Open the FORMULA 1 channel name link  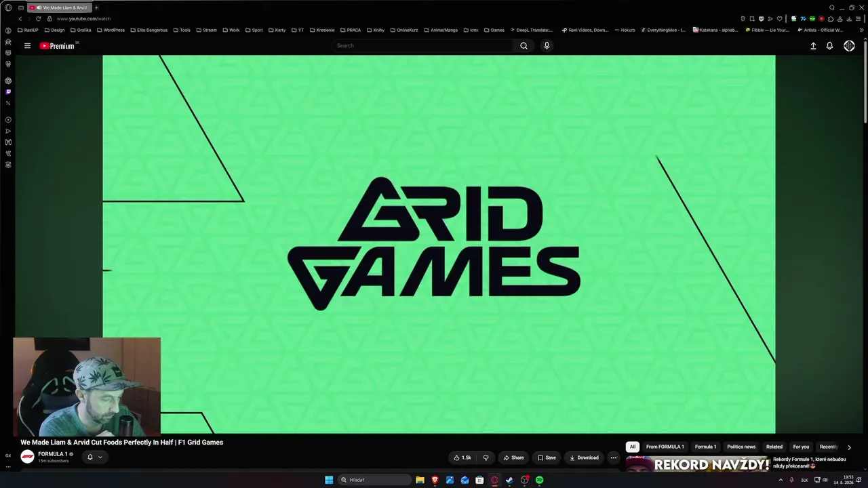point(52,454)
